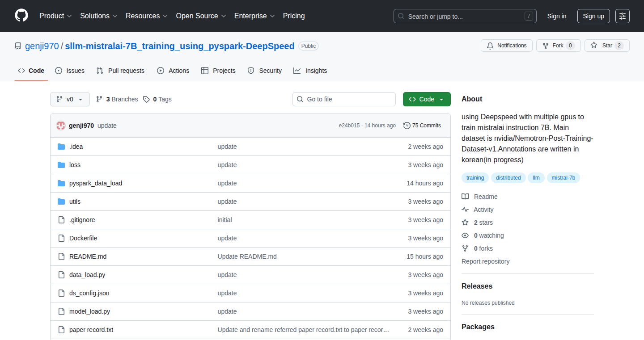Click the Readme book icon in About
Screen dimensions: 644x340
[x=465, y=197]
